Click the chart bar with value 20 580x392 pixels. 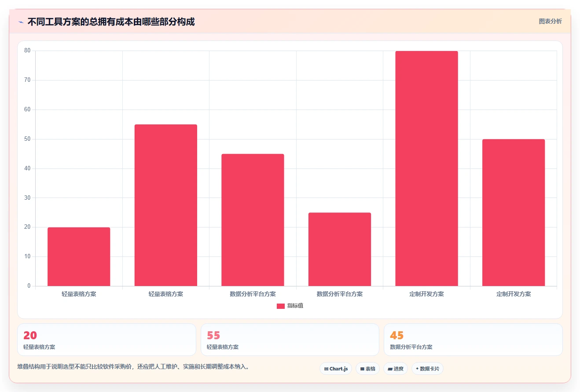(79, 256)
